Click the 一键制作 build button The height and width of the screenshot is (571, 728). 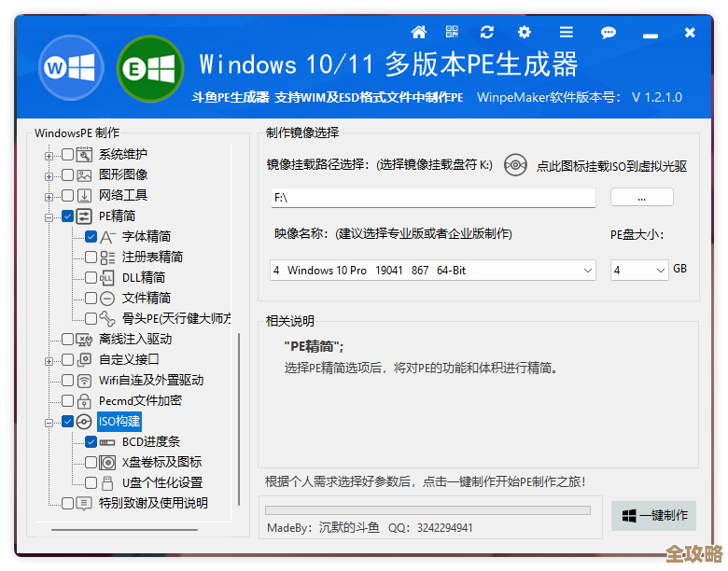point(653,516)
